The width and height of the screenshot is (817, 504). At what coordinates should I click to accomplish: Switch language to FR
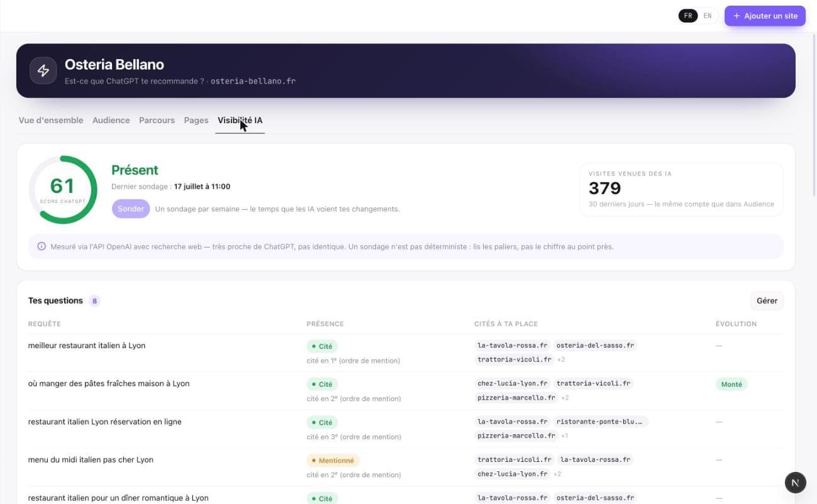tap(688, 16)
